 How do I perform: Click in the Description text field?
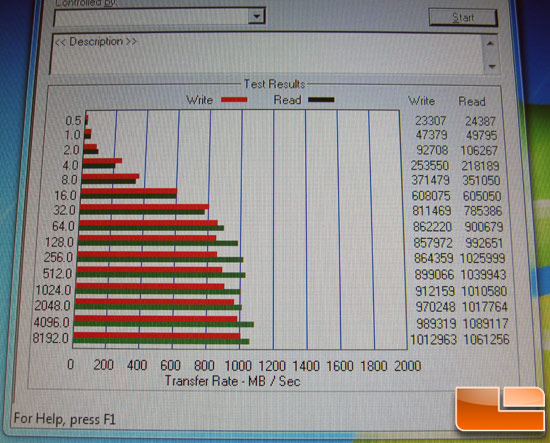click(x=267, y=54)
